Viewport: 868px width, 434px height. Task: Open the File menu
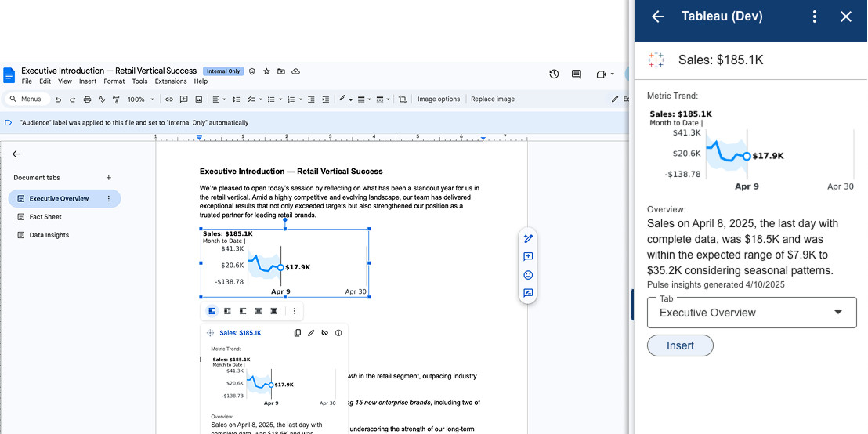click(27, 81)
